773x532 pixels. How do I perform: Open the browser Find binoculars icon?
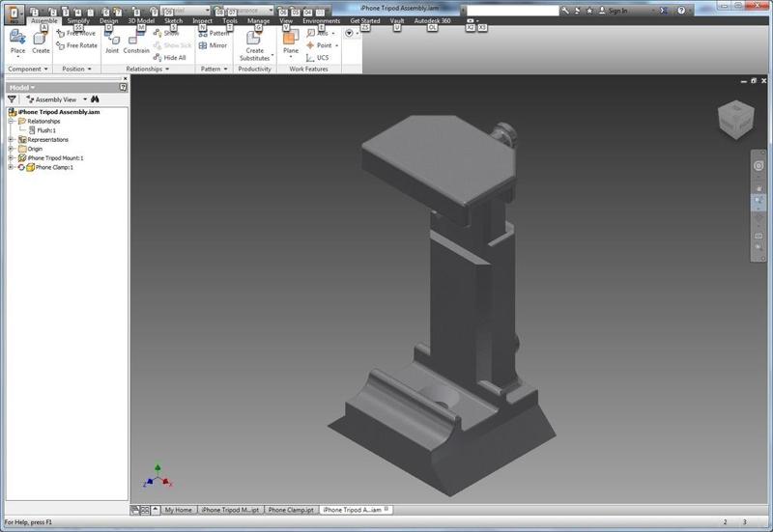[x=97, y=98]
